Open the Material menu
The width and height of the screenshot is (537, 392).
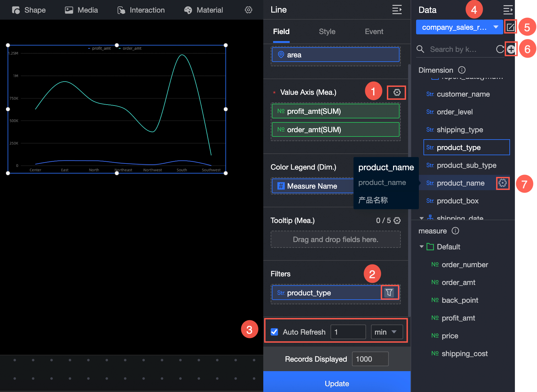pos(203,10)
